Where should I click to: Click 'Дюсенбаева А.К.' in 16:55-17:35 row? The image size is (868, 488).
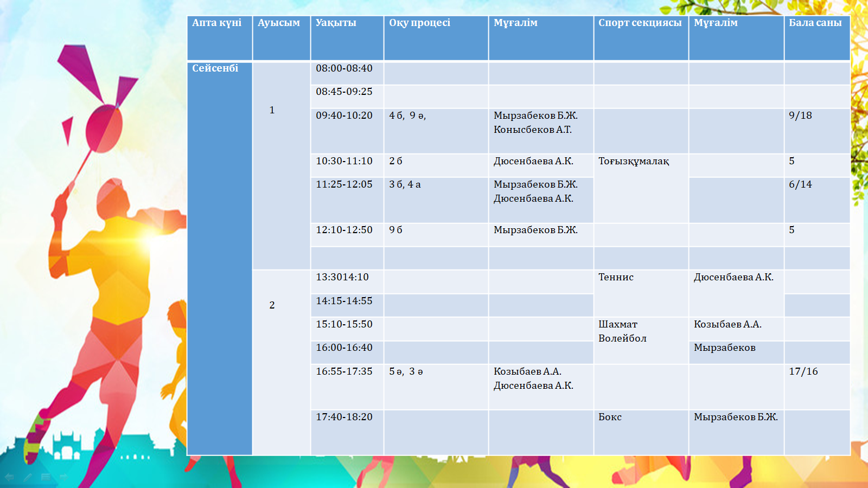pos(533,386)
